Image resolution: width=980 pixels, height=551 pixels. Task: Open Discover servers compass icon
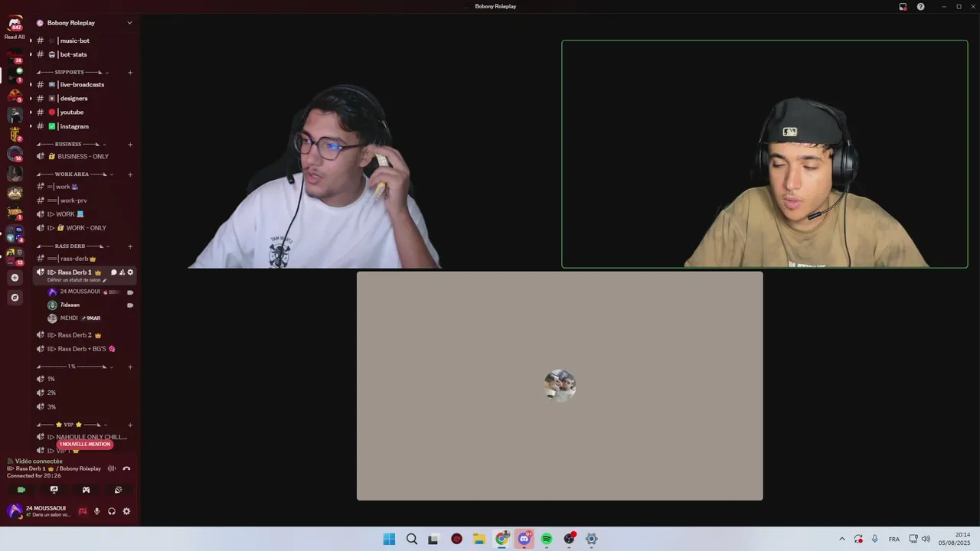click(x=15, y=298)
